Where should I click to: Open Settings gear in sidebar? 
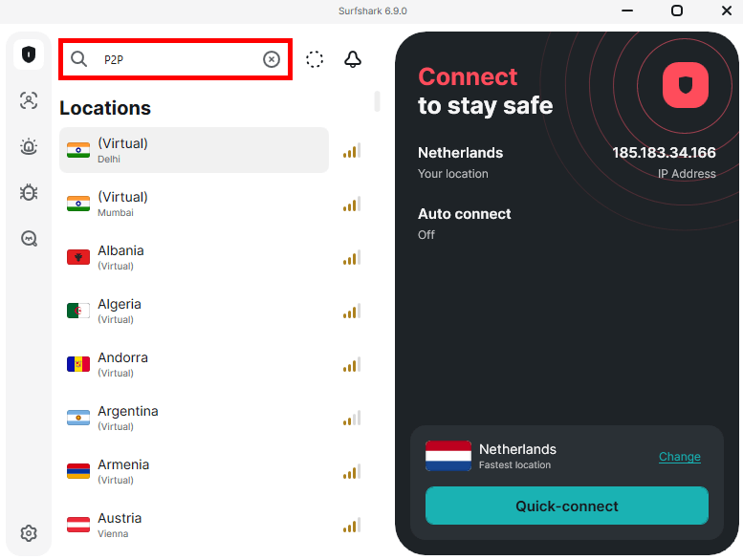[29, 533]
